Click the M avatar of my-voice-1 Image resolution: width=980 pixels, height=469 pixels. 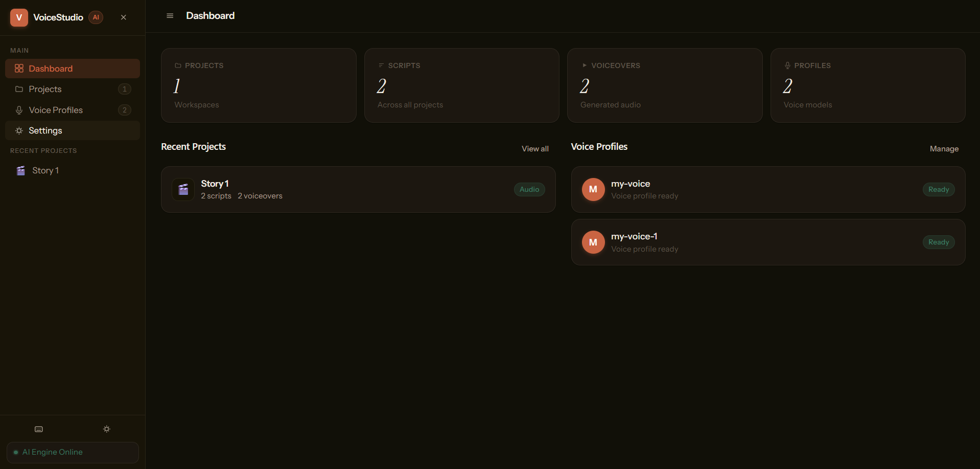coord(593,242)
